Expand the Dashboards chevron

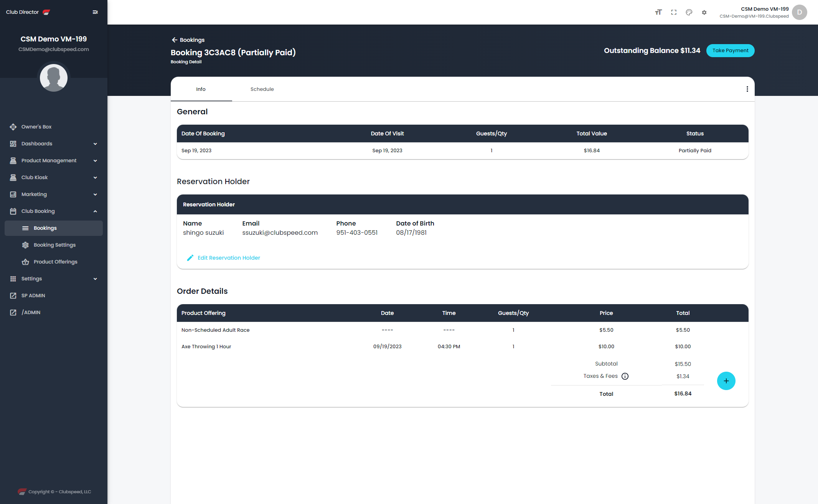coord(95,144)
